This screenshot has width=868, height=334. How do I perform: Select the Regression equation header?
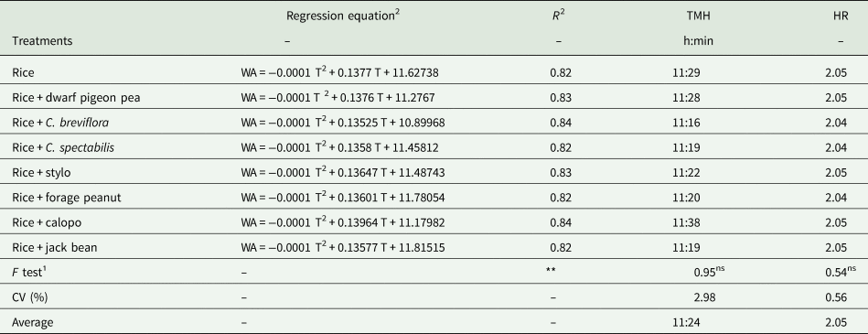point(343,16)
